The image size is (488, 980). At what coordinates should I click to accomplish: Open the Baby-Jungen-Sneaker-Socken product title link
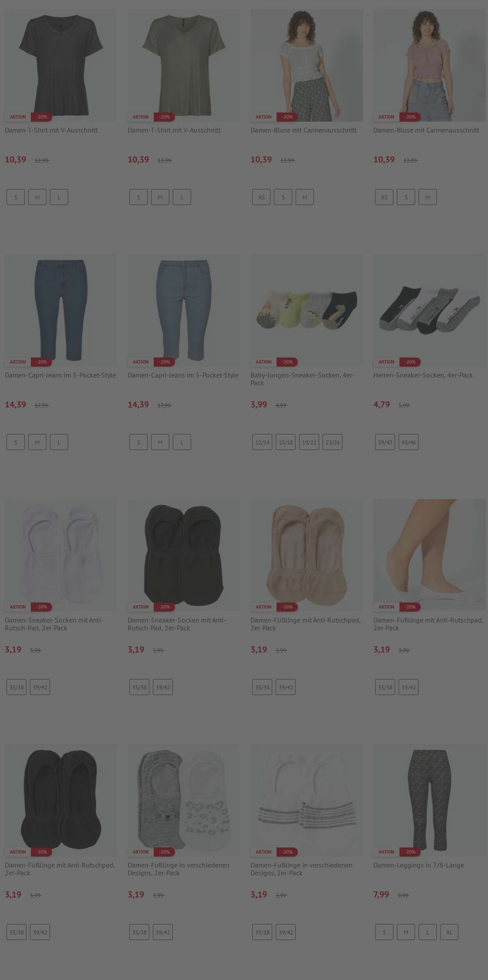coord(303,379)
